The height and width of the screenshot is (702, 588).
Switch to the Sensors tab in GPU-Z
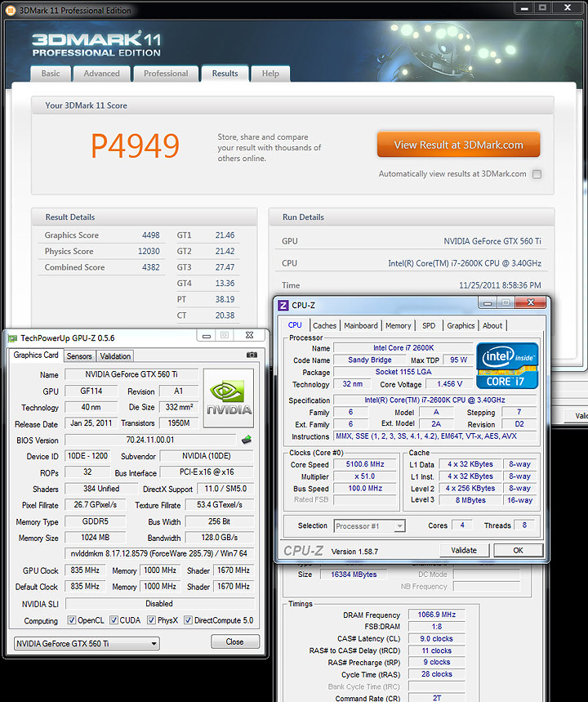click(79, 356)
